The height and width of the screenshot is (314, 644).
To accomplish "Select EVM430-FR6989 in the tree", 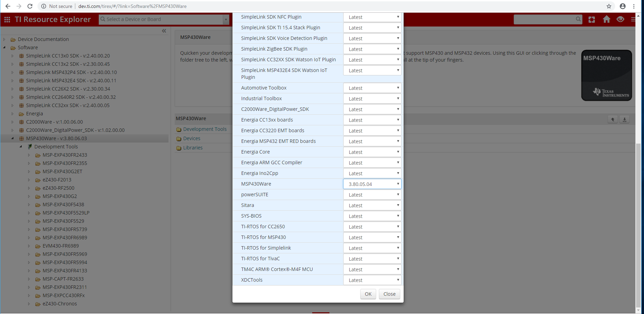I will click(x=61, y=246).
